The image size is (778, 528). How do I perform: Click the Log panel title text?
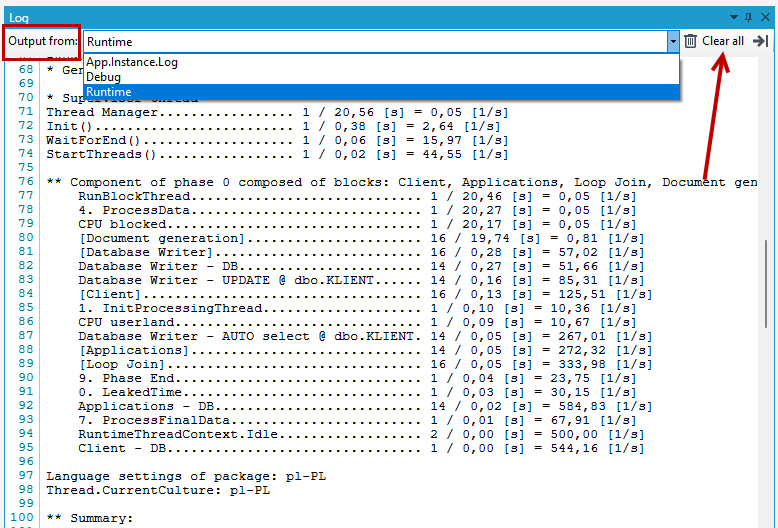[x=19, y=18]
